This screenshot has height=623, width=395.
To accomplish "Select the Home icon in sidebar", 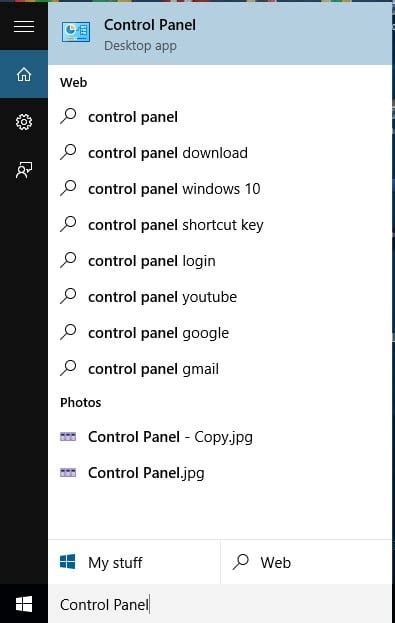I will (24, 74).
